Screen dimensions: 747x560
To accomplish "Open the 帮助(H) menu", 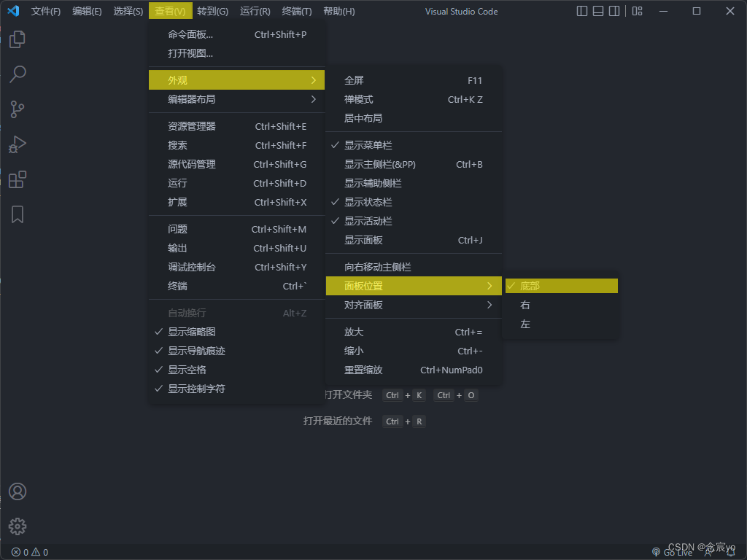I will (x=338, y=11).
